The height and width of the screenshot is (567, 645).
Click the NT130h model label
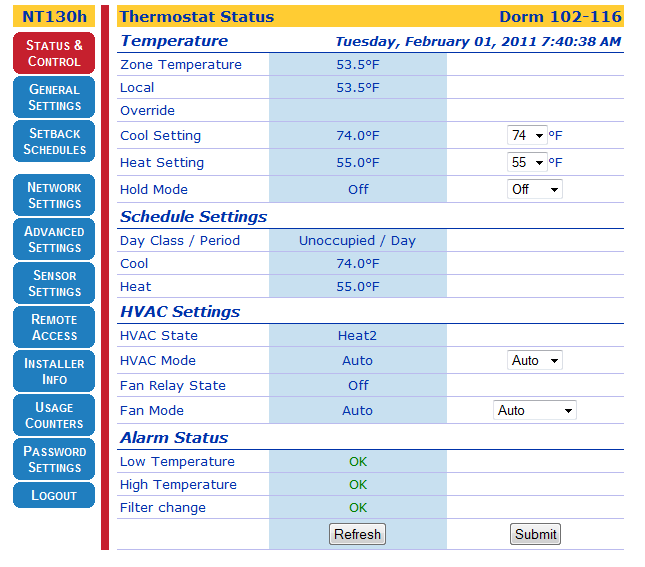point(54,16)
